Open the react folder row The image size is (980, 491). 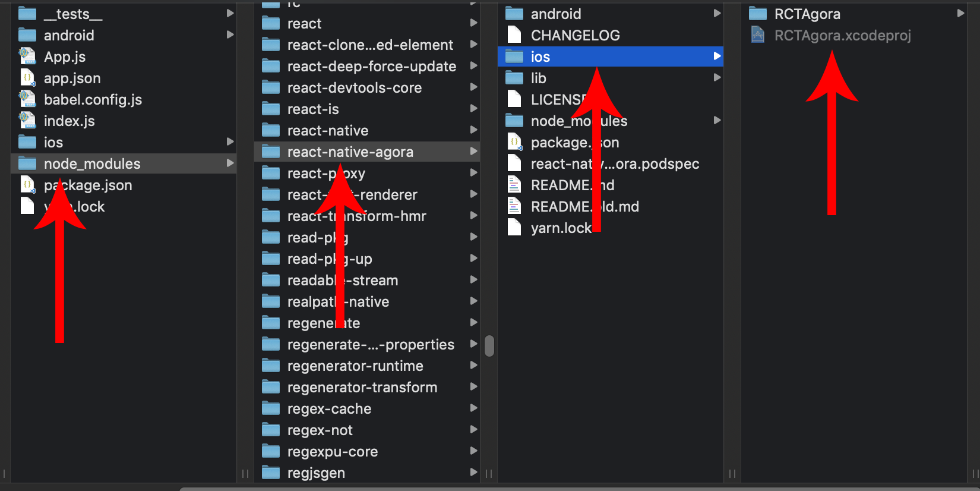click(367, 23)
